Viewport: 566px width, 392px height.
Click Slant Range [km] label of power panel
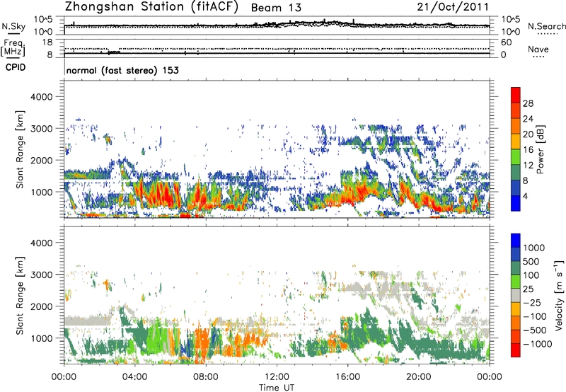(x=20, y=149)
